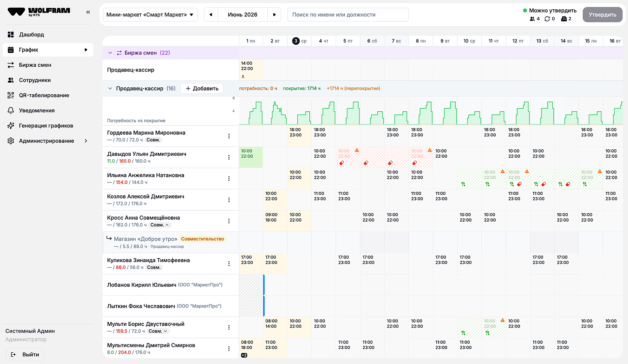Screen dimensions: 628x364
Task: Click the green vacation icon on Ильина's 10 ср cell
Action: coord(463,184)
